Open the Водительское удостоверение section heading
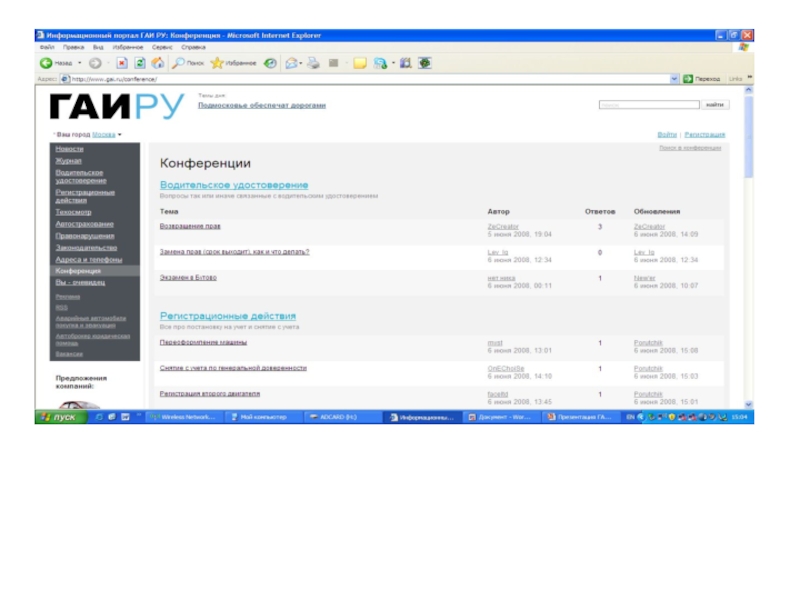The height and width of the screenshot is (600, 800). [234, 185]
